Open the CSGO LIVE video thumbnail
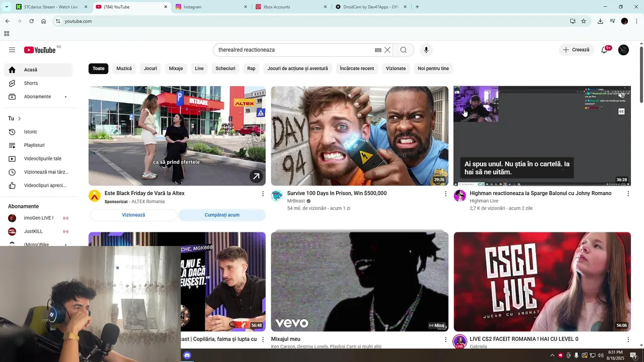Image resolution: width=644 pixels, height=362 pixels. pyautogui.click(x=542, y=282)
